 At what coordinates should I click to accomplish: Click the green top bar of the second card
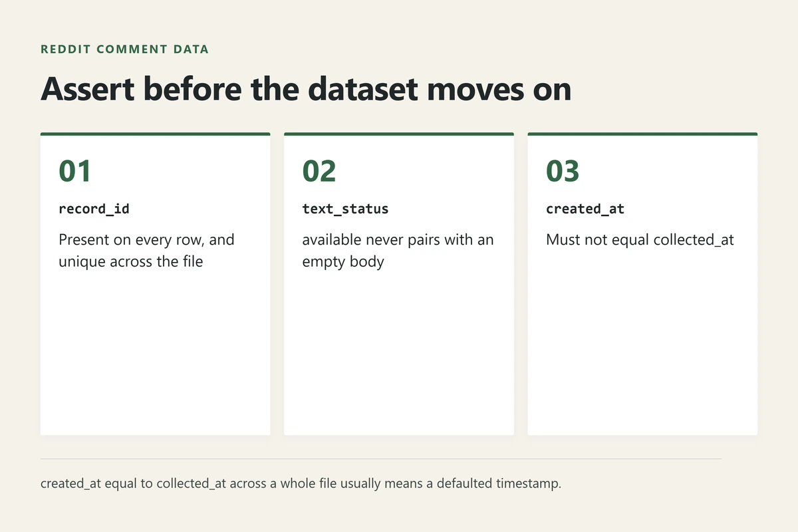(x=399, y=134)
